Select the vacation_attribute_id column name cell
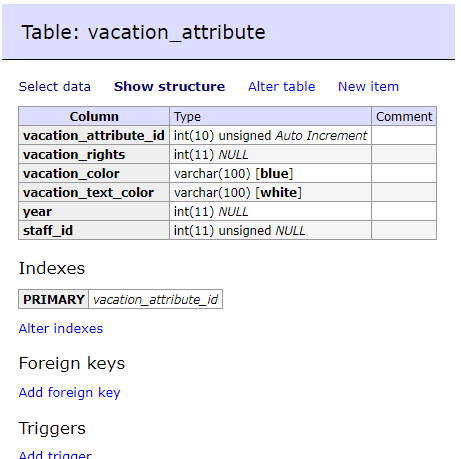The width and height of the screenshot is (461, 459). pyautogui.click(x=94, y=135)
